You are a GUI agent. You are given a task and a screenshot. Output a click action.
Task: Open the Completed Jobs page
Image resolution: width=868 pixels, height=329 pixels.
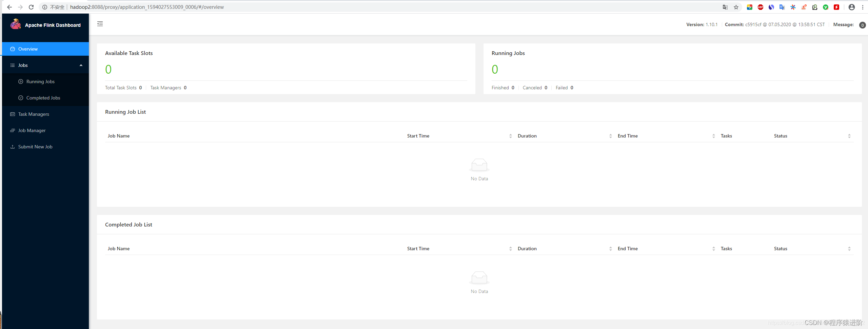pyautogui.click(x=45, y=98)
